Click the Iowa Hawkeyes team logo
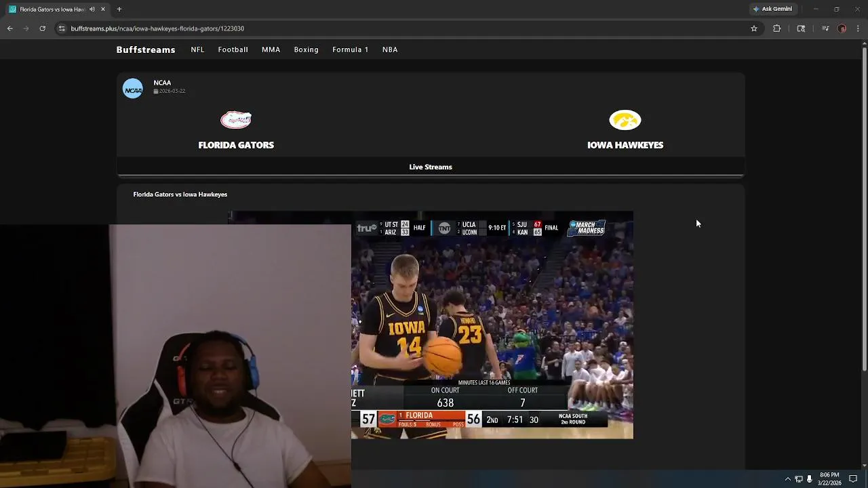This screenshot has height=488, width=868. pyautogui.click(x=625, y=120)
